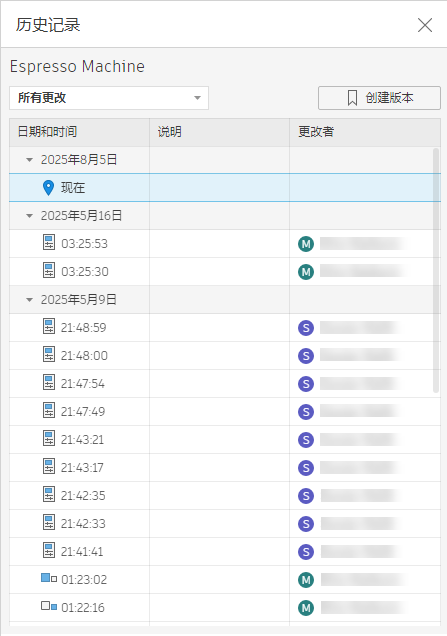Select the 01:23:02 timestamp
Image resolution: width=447 pixels, height=636 pixels.
pos(84,580)
